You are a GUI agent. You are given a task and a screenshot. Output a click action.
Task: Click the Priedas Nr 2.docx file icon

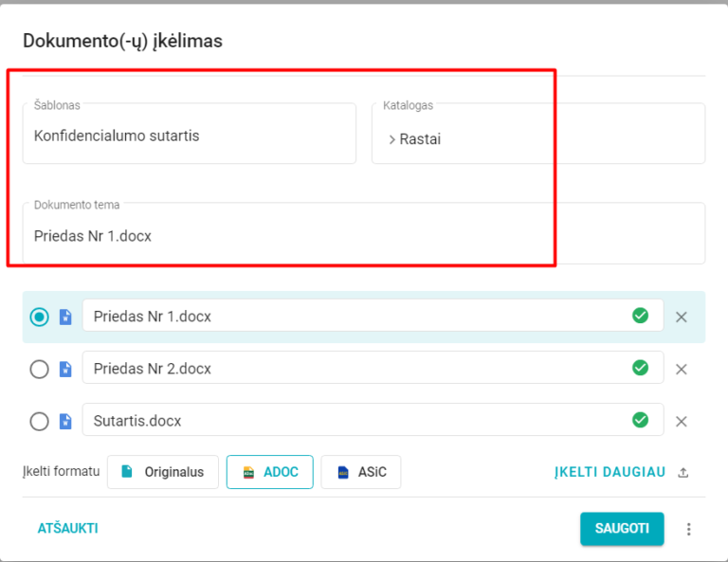click(x=65, y=369)
